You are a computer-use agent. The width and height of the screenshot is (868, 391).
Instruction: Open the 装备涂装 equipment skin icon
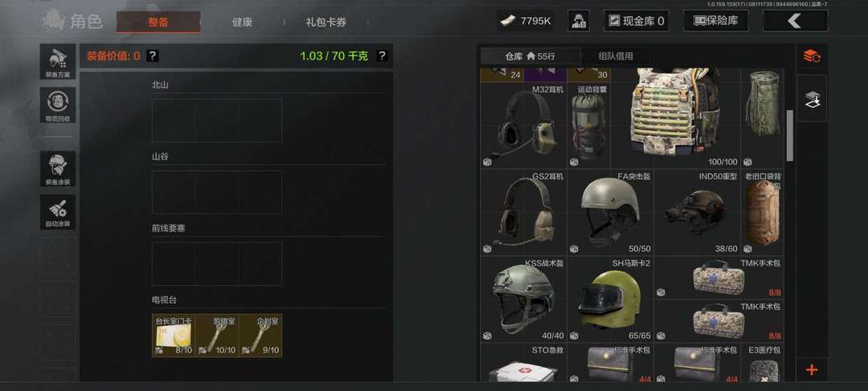coord(58,169)
